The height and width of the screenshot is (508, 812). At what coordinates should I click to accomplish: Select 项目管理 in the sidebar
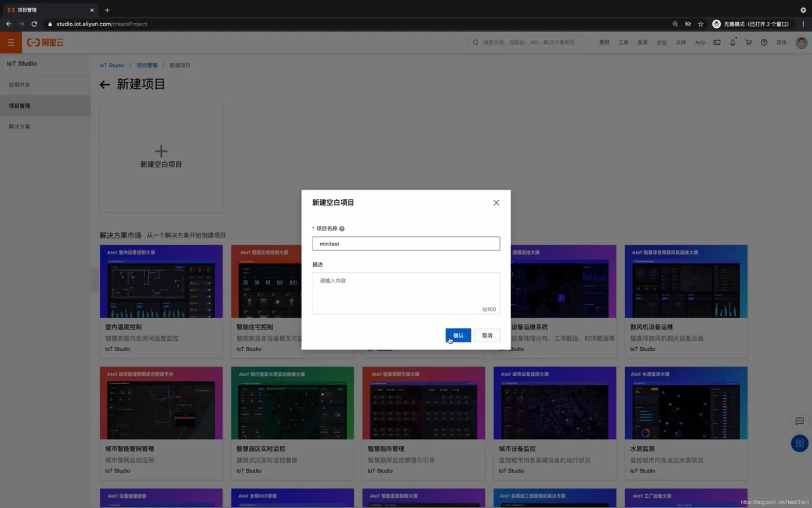click(x=45, y=106)
